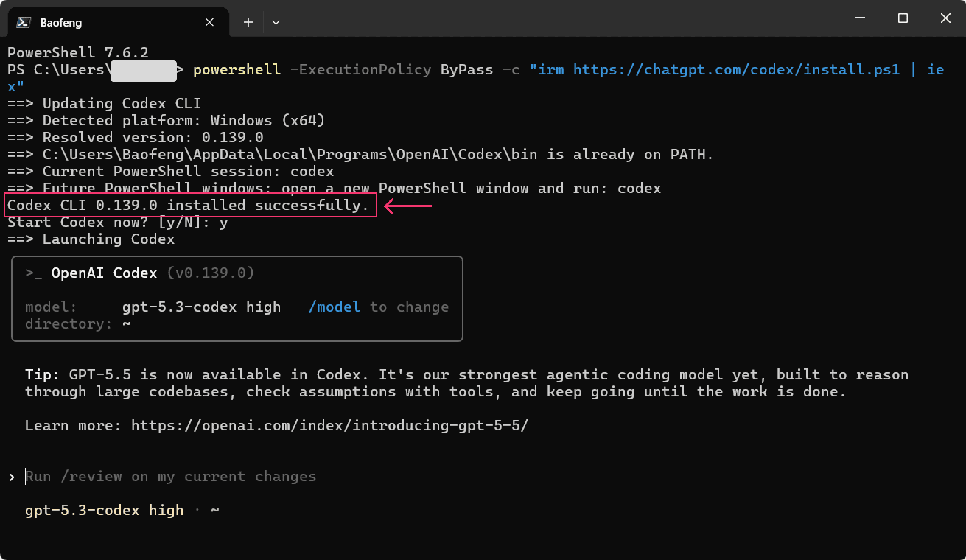Click the pink arrow annotation

click(x=408, y=206)
